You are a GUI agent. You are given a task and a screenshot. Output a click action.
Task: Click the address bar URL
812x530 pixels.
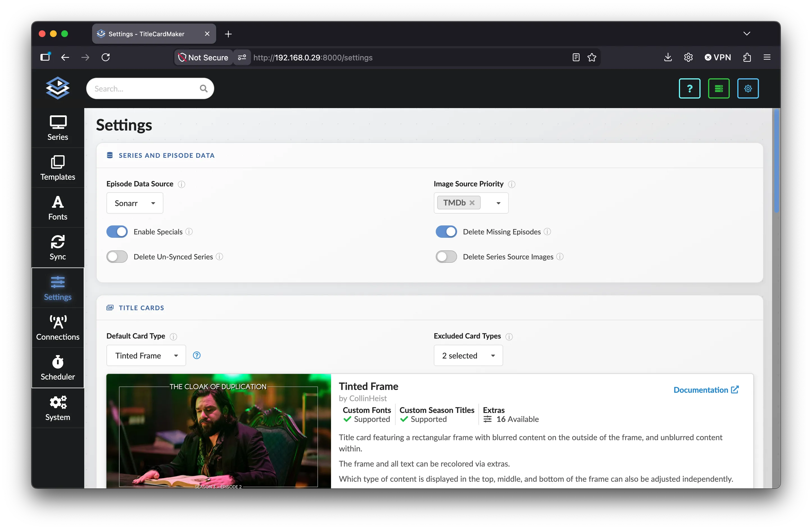point(313,57)
